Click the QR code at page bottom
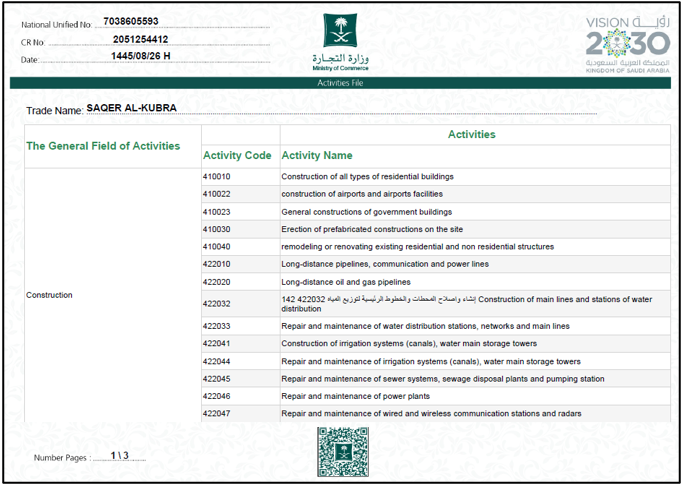 point(343,452)
